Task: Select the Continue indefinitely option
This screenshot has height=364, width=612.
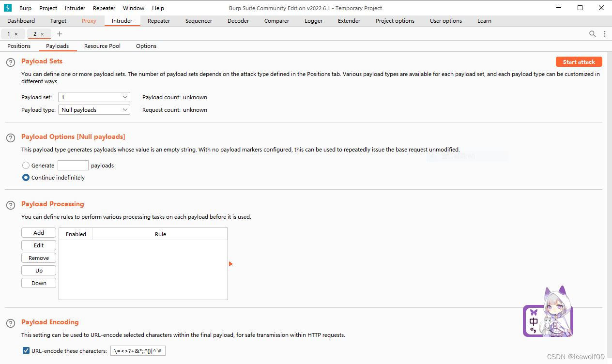Action: (26, 178)
